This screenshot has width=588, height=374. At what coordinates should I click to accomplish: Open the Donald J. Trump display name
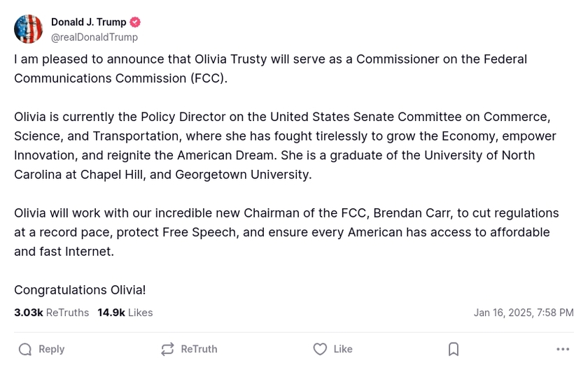[x=88, y=22]
